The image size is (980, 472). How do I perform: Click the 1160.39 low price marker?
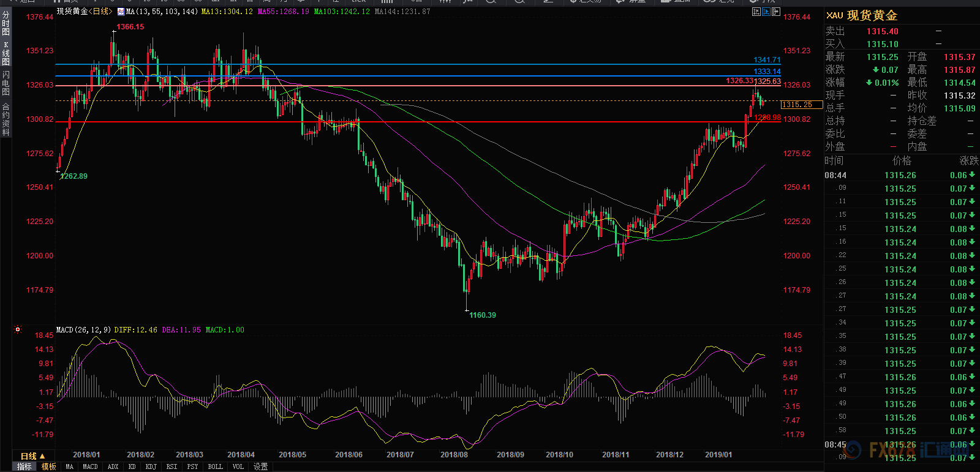click(483, 315)
